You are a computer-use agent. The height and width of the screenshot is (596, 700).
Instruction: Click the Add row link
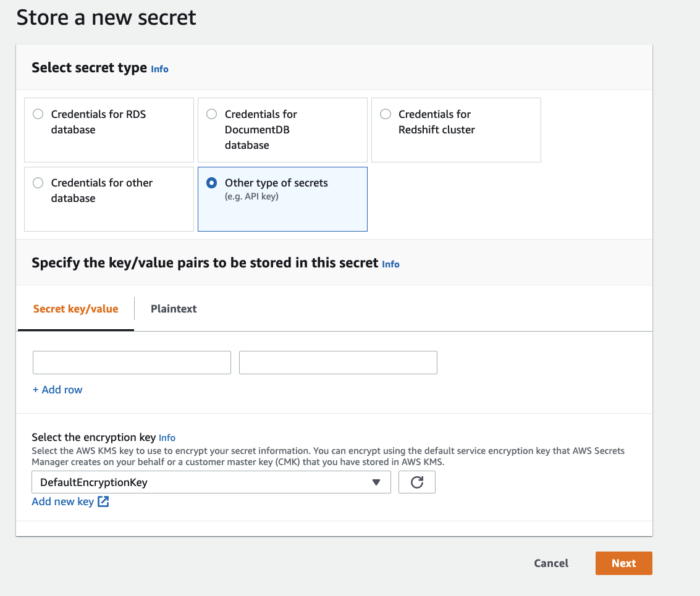57,390
